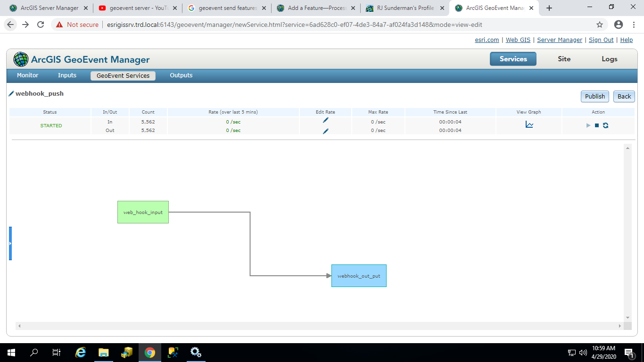Click the Not secure warning icon

[59, 25]
